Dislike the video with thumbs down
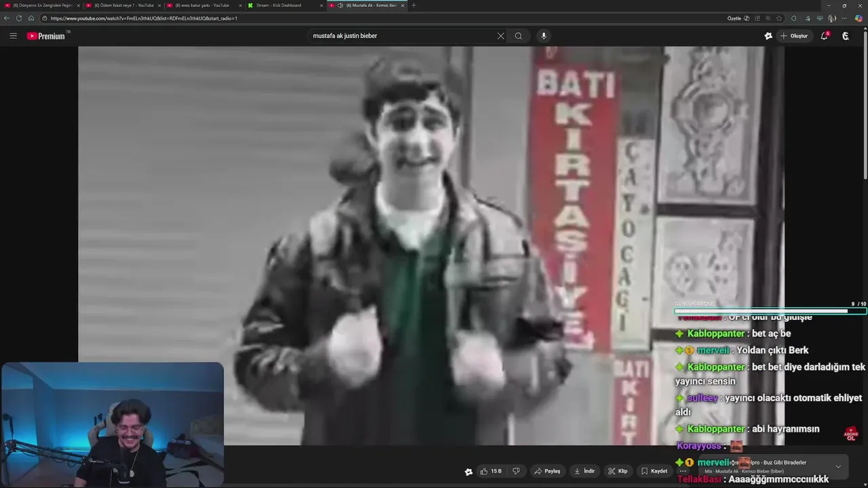 (516, 471)
